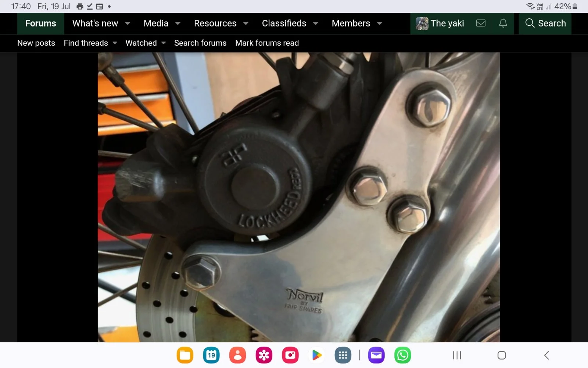
Task: Expand the What's new dropdown arrow
Action: 128,24
